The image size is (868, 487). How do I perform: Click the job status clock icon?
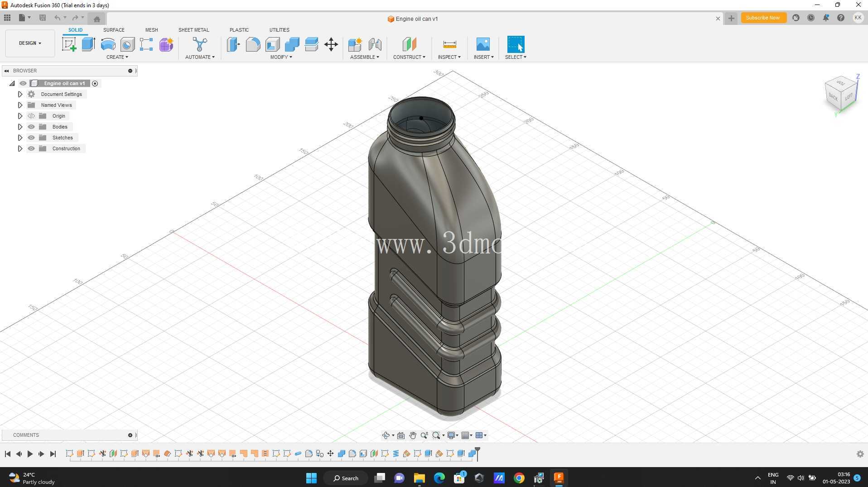pos(811,18)
